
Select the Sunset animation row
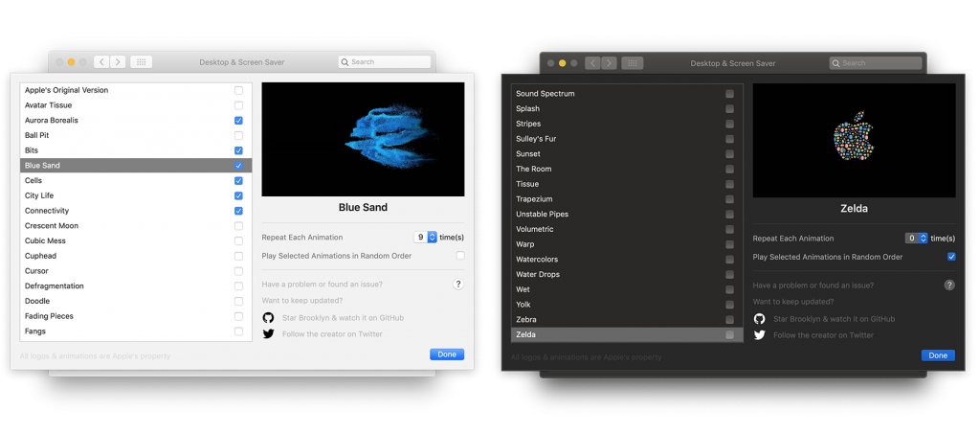(x=628, y=154)
